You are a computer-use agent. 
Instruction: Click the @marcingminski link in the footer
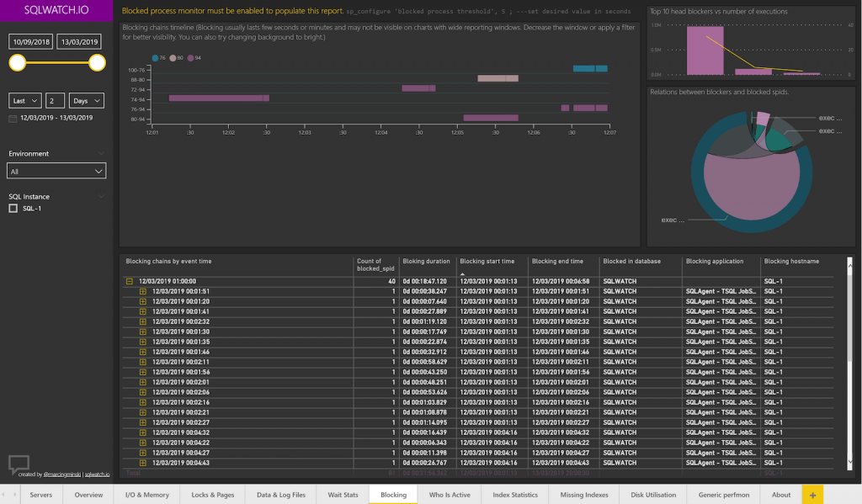pyautogui.click(x=61, y=474)
